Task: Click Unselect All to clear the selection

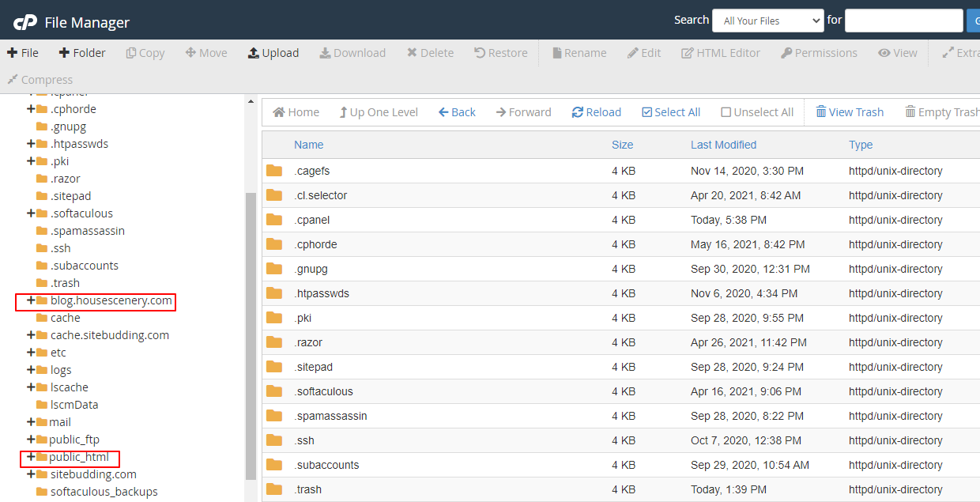Action: [x=756, y=111]
